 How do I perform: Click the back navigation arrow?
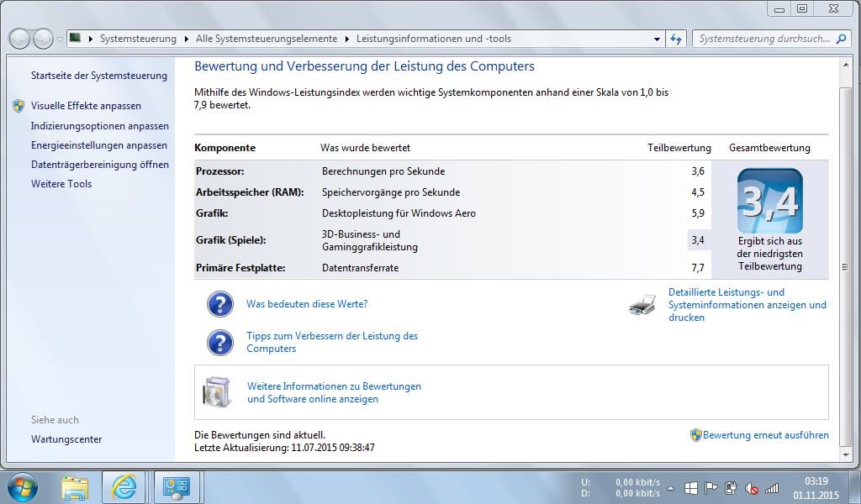19,39
